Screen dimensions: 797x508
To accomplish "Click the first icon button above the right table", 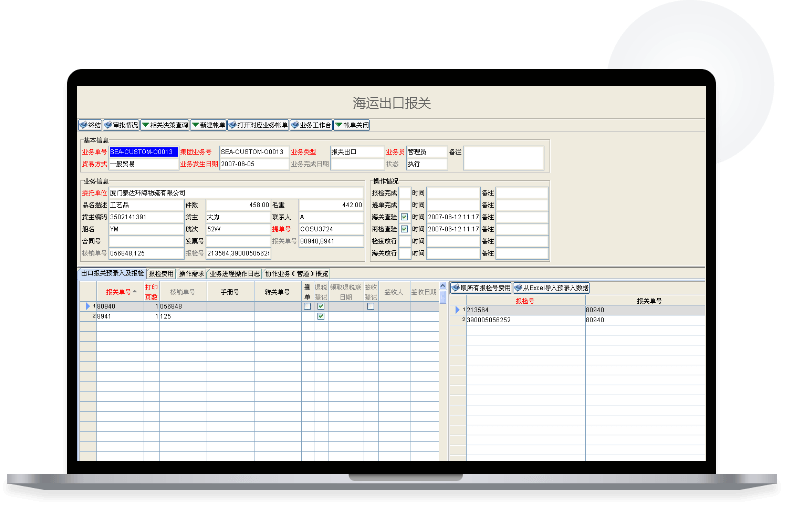I will point(481,288).
